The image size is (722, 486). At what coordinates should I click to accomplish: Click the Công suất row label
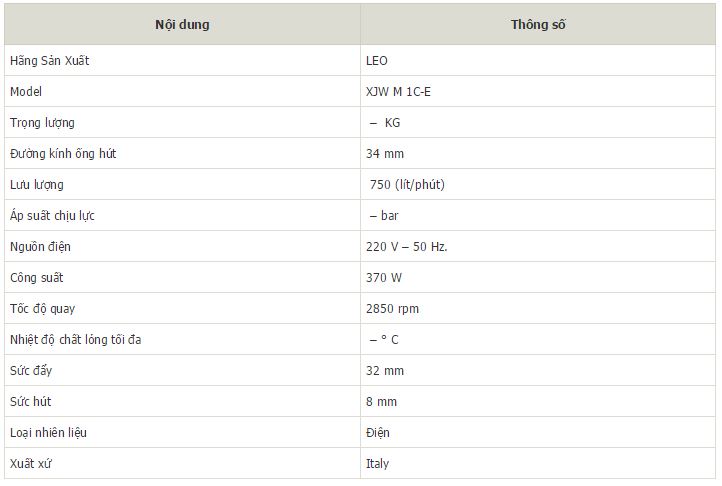pyautogui.click(x=37, y=278)
